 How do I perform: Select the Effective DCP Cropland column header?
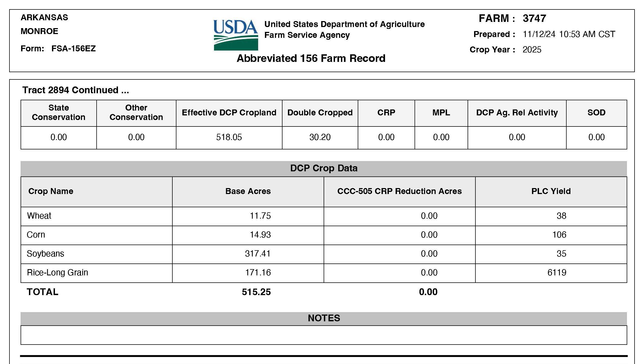point(229,113)
